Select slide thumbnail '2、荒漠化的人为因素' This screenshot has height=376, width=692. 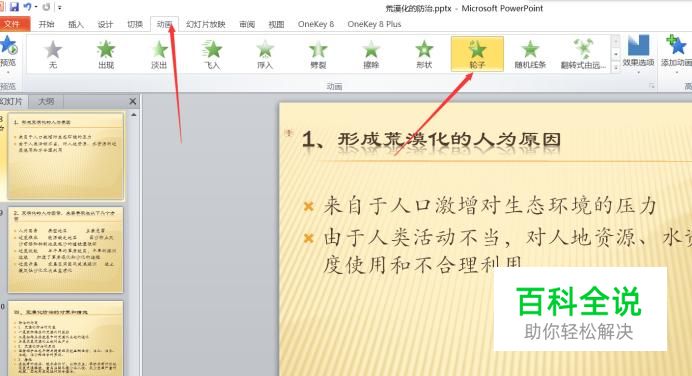click(66, 250)
